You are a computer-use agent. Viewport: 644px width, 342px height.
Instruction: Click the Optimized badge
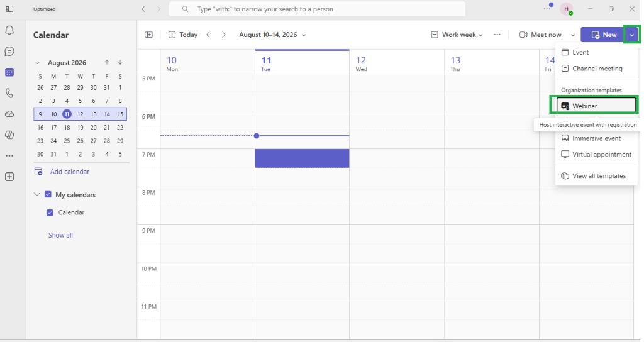[x=45, y=9]
